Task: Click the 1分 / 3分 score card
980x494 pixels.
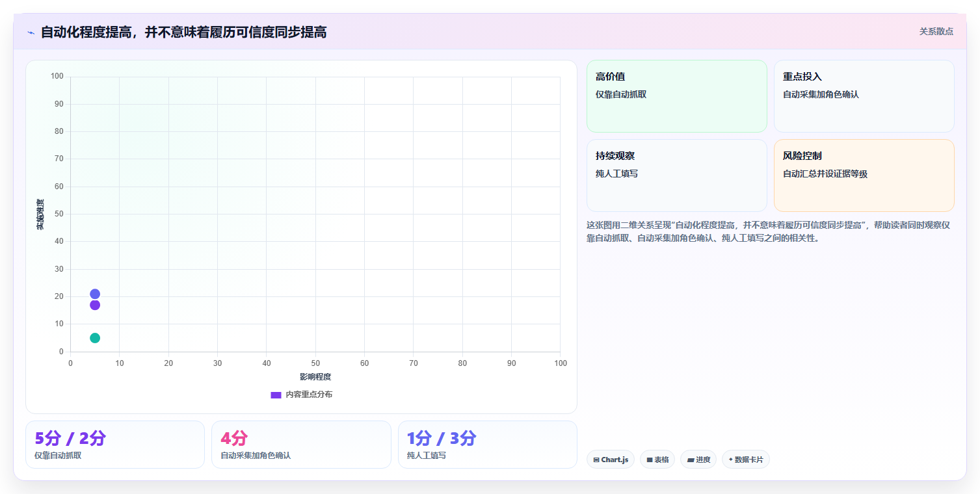Action: click(x=488, y=445)
